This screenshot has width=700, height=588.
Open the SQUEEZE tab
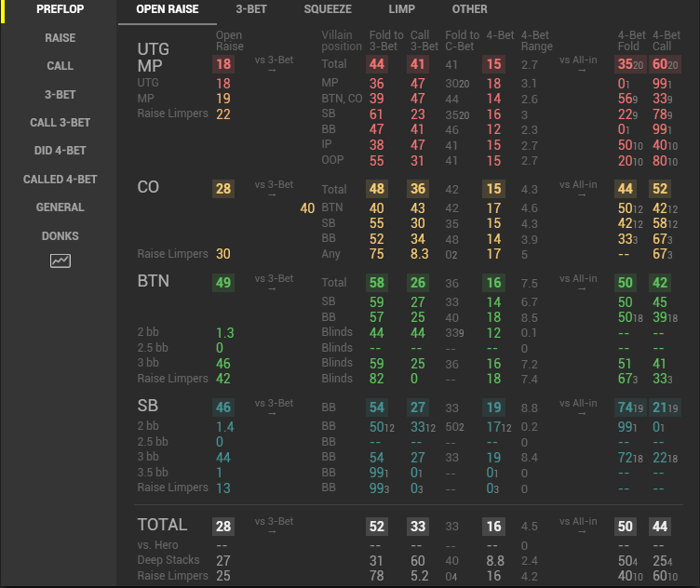328,9
